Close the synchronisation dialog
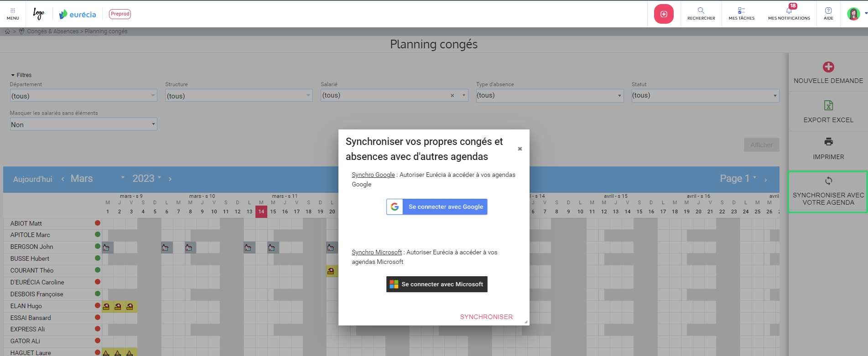868x356 pixels. point(520,149)
